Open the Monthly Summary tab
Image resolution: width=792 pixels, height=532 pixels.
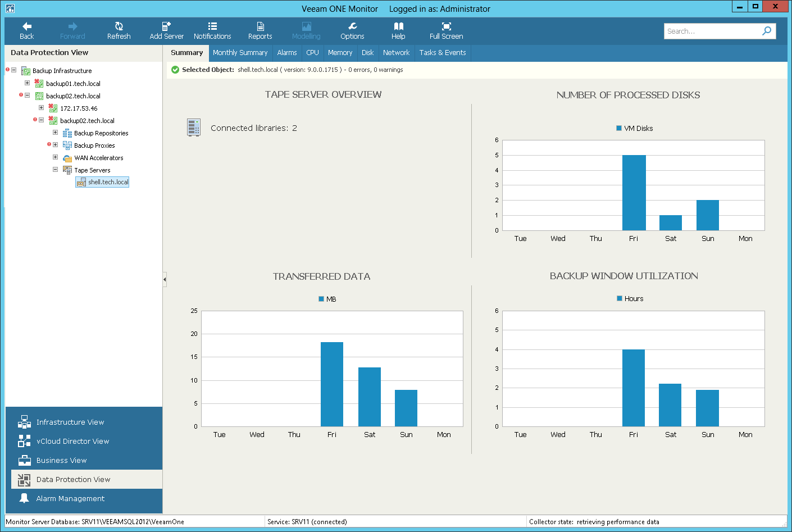point(240,53)
